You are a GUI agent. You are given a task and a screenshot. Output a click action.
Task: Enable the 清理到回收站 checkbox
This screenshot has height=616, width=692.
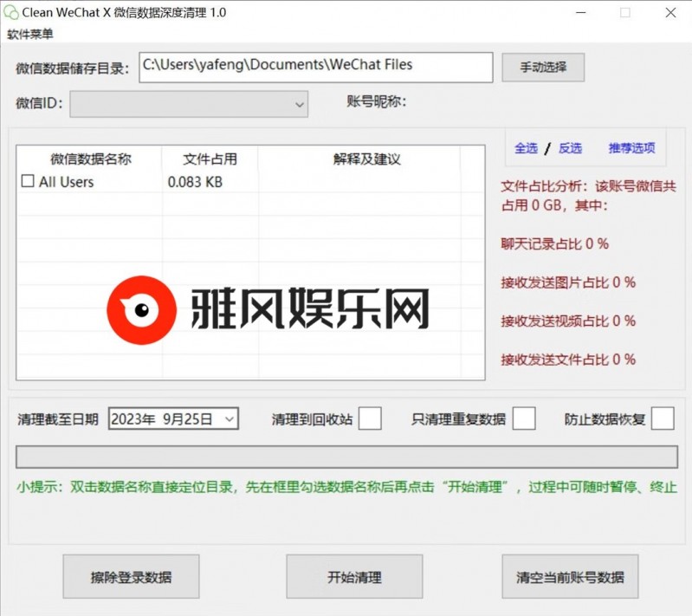(370, 418)
